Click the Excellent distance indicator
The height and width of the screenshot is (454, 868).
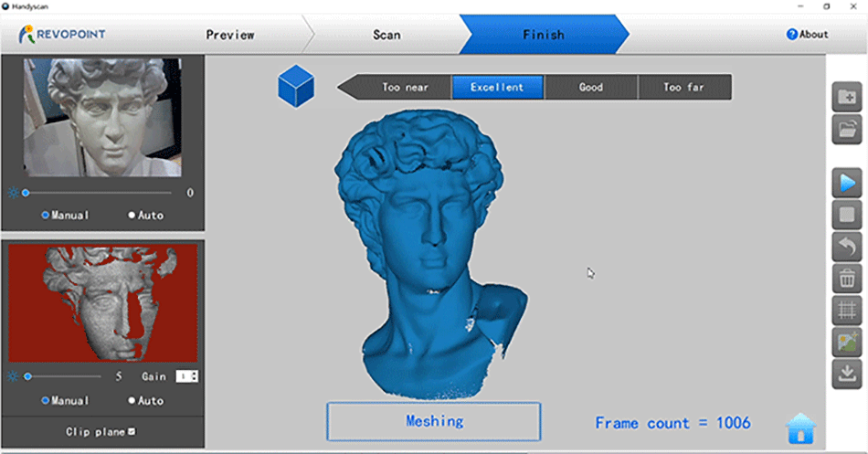pyautogui.click(x=498, y=87)
